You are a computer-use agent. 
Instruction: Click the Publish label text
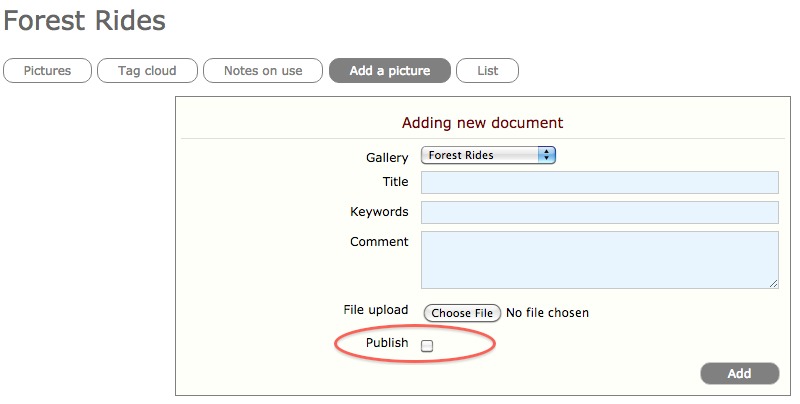386,343
